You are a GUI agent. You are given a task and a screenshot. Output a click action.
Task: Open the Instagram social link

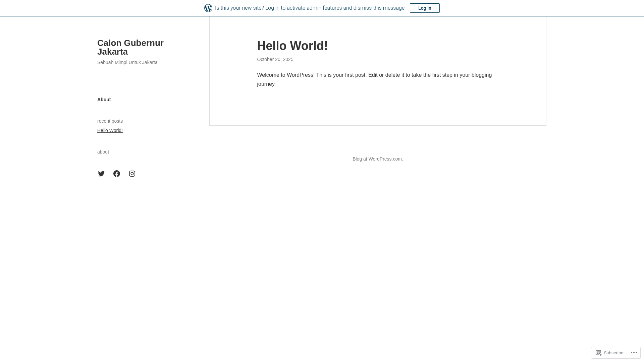[x=132, y=174]
